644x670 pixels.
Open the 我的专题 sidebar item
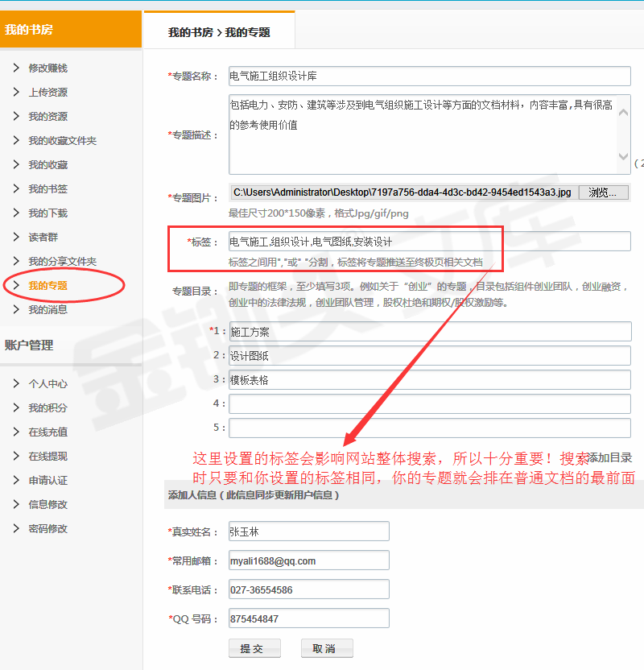pos(47,285)
